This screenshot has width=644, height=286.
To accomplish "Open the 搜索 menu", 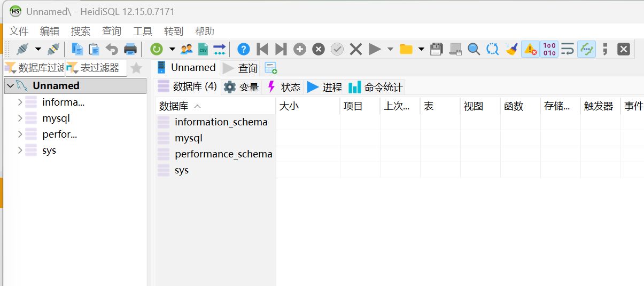I will (x=81, y=31).
